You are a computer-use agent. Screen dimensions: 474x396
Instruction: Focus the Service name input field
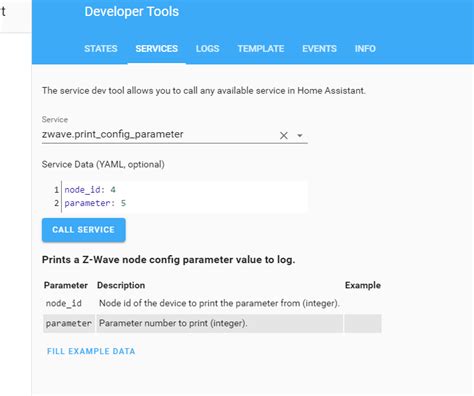pos(158,135)
